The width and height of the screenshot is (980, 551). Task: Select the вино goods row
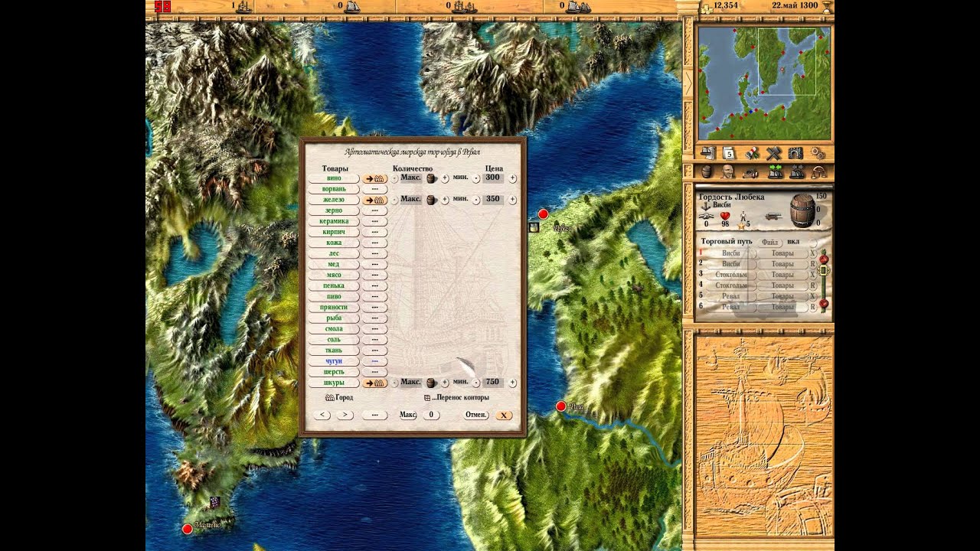click(334, 178)
